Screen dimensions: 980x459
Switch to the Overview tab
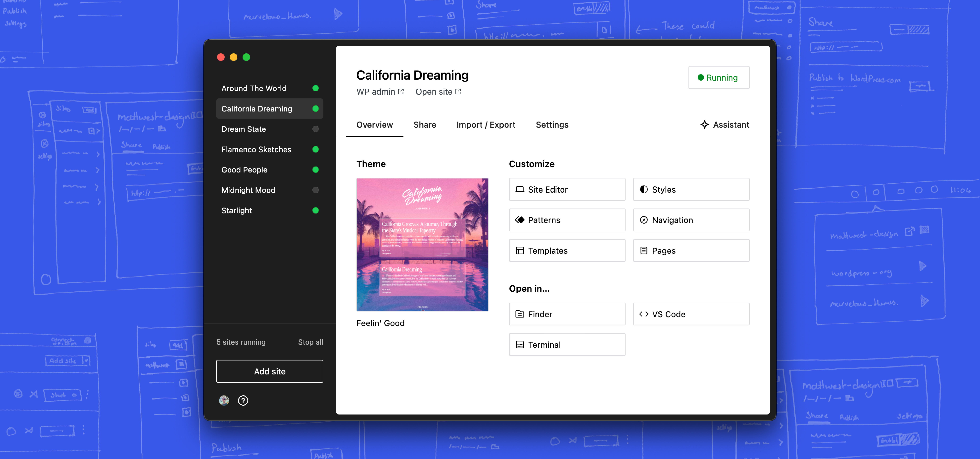pyautogui.click(x=374, y=125)
